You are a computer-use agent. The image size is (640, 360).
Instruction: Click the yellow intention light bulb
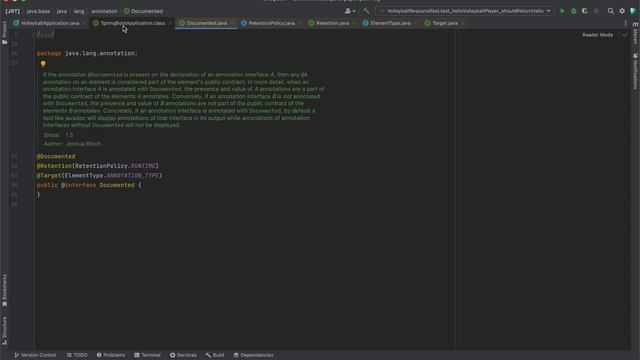43,64
